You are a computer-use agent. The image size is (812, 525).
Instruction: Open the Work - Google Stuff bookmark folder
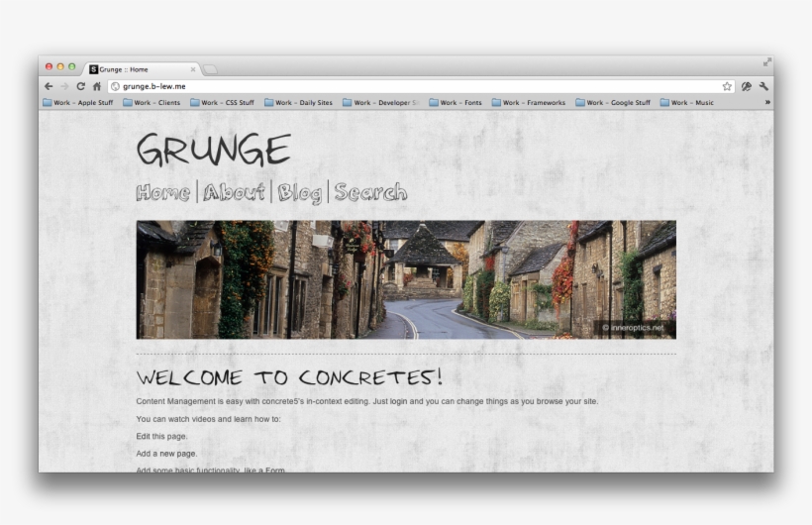click(613, 103)
